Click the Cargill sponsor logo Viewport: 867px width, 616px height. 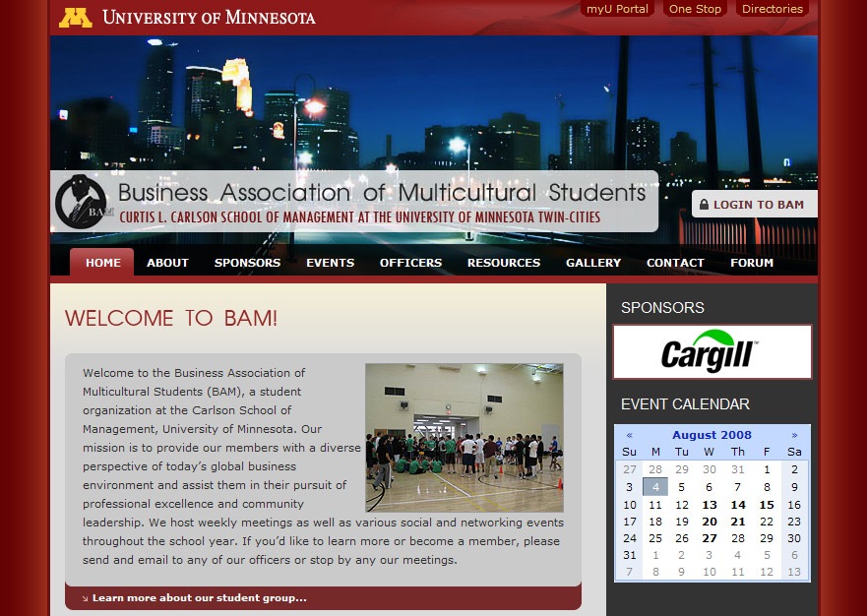point(712,351)
